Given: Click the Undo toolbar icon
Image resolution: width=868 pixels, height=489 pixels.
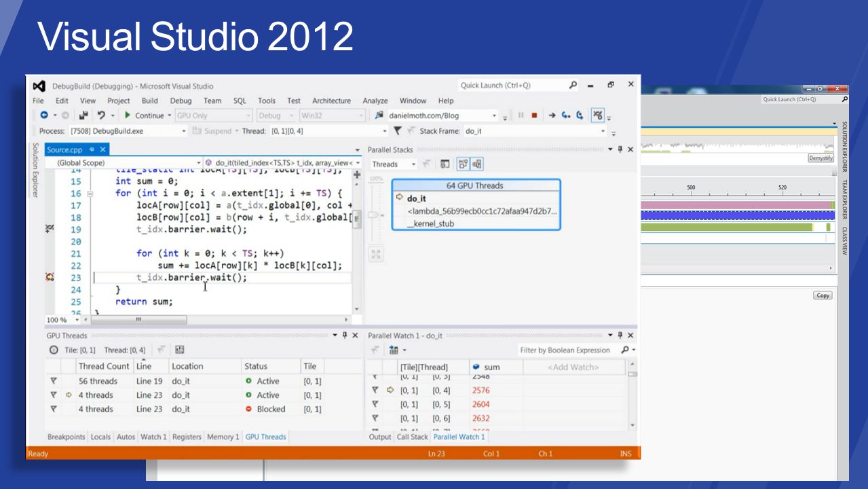Looking at the screenshot, I should point(101,115).
